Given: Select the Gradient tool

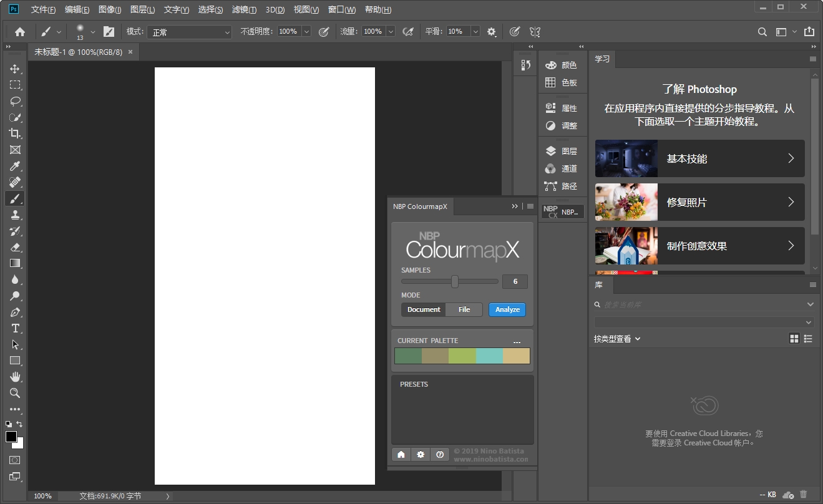Looking at the screenshot, I should pos(15,263).
